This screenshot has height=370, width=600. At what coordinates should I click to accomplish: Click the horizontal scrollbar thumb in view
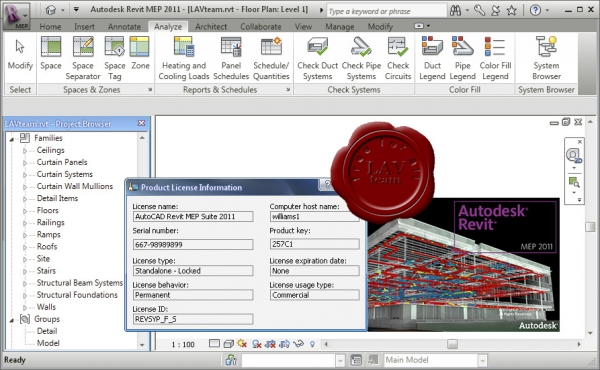[x=452, y=344]
